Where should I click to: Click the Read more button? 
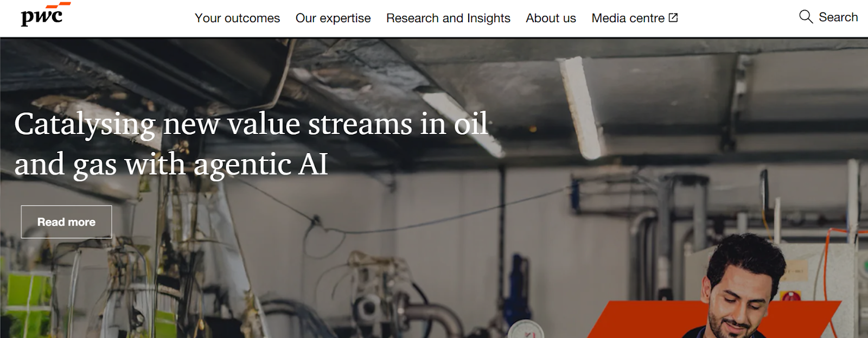pyautogui.click(x=66, y=222)
